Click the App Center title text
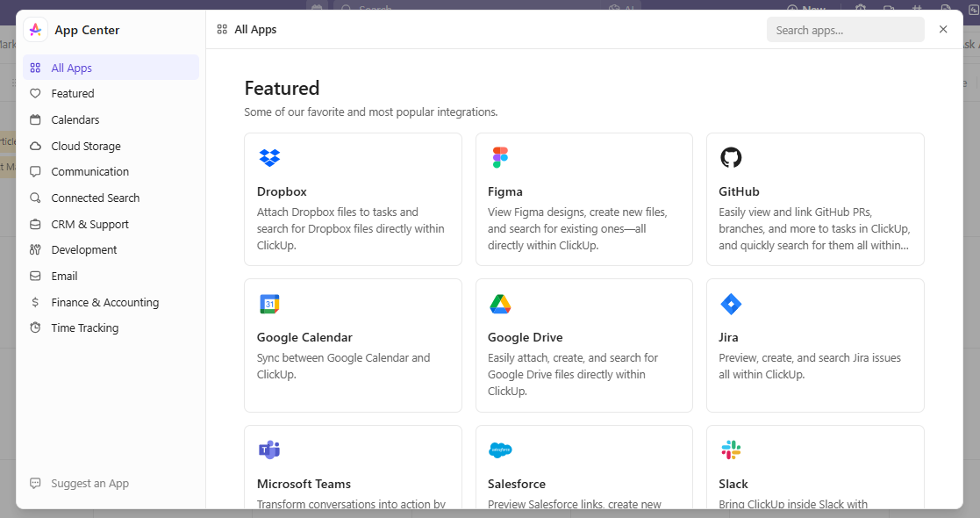This screenshot has width=980, height=518. (87, 30)
